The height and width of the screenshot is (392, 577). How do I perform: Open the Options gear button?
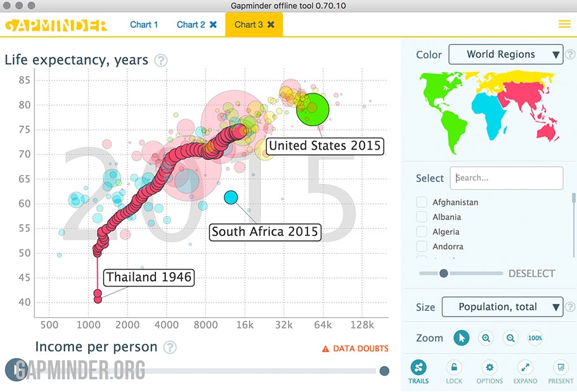pyautogui.click(x=489, y=372)
